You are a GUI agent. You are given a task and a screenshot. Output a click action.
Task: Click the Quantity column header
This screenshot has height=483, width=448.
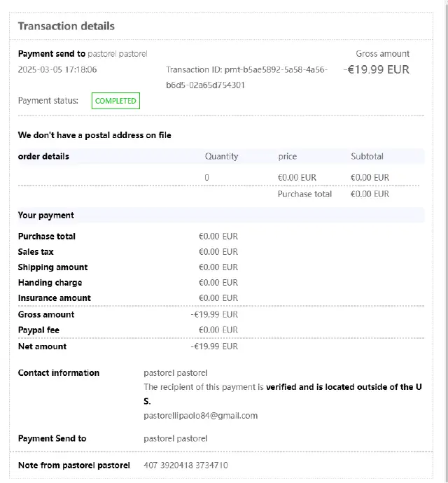pos(221,156)
